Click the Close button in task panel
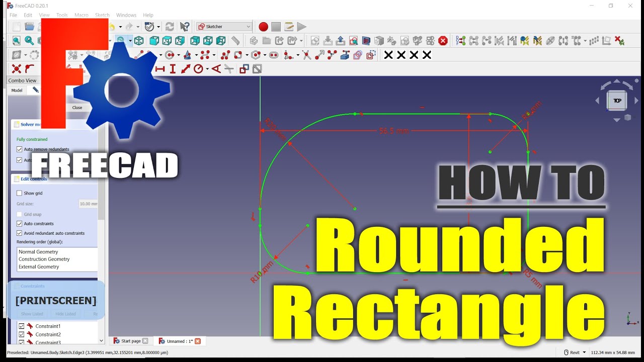The image size is (644, 362). point(77,108)
